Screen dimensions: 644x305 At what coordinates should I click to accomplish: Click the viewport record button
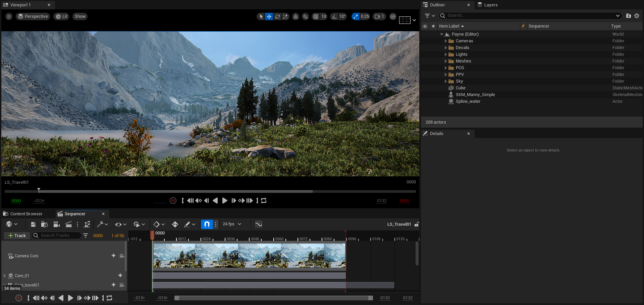(x=173, y=201)
